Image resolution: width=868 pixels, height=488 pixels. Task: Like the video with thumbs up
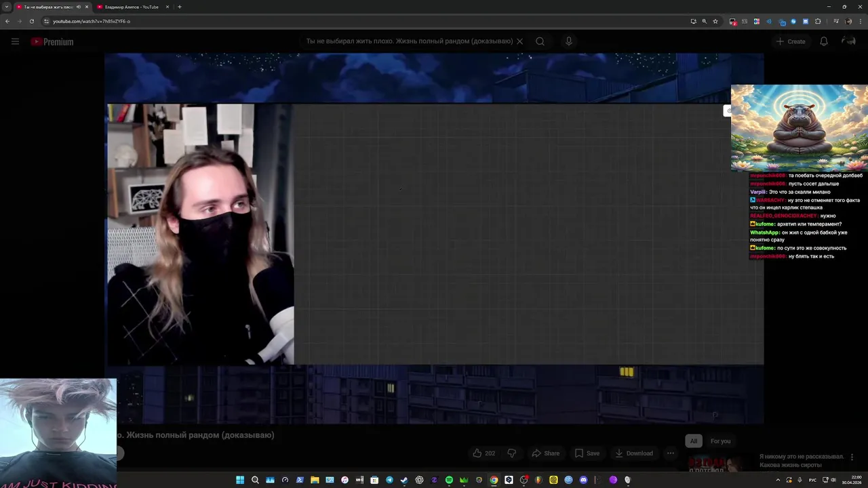pos(484,453)
